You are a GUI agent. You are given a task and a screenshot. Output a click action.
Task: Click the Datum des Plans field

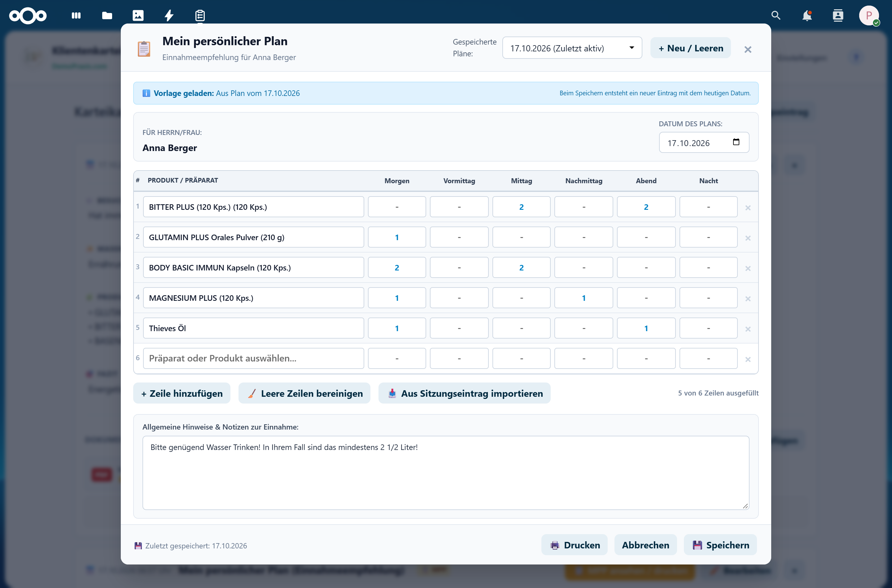pos(704,142)
